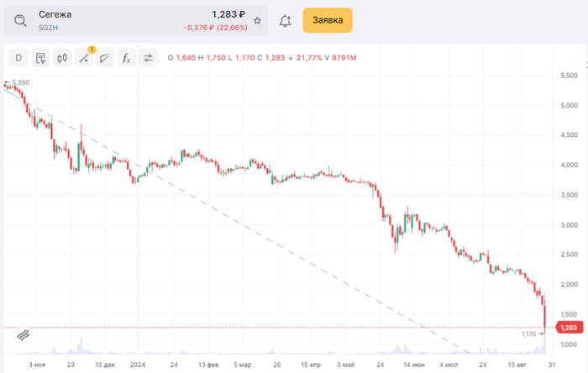
Task: Click the search magnifier icon
Action: tap(21, 20)
